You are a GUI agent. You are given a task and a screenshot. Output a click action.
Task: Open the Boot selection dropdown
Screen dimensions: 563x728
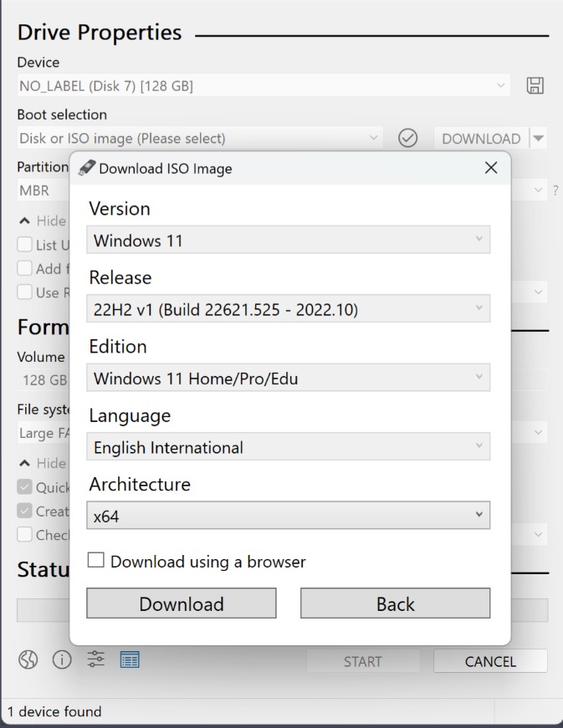(x=200, y=138)
